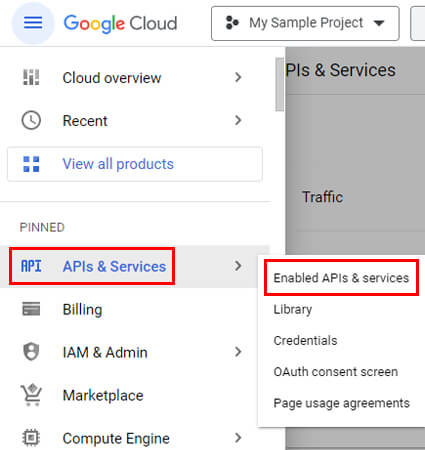Click the navigation menu scrollbar thumb
425x450 pixels.
pyautogui.click(x=279, y=85)
